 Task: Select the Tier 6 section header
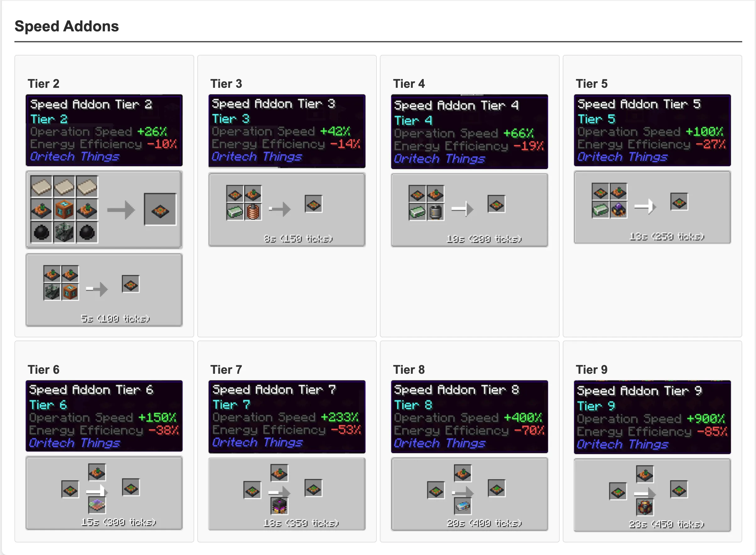[x=43, y=369]
